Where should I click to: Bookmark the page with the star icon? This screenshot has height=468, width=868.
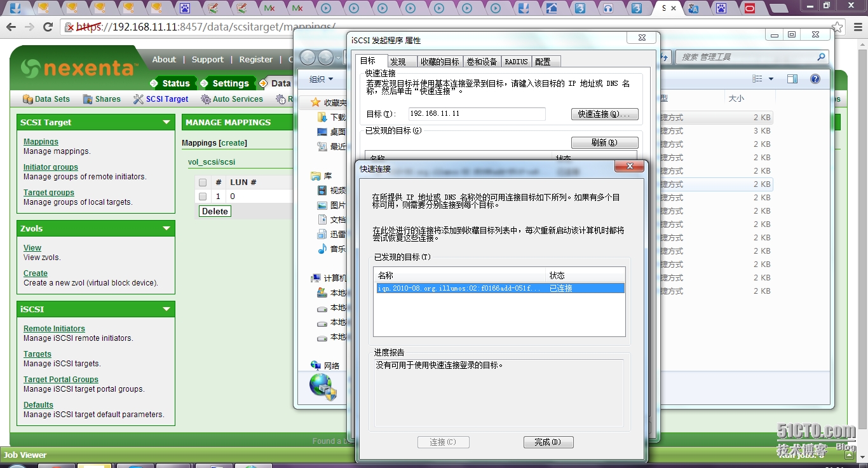[x=837, y=27]
